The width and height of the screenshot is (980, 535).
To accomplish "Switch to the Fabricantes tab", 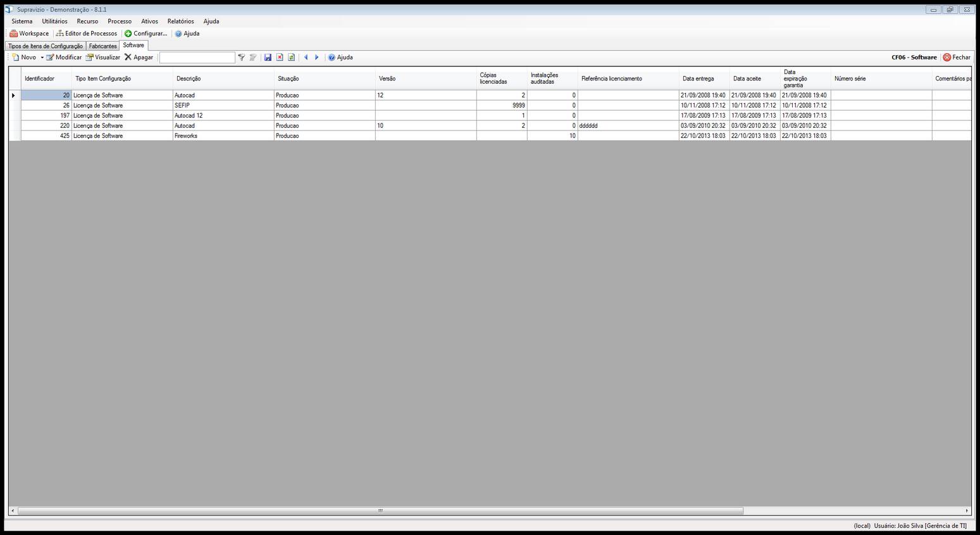I will coord(102,46).
